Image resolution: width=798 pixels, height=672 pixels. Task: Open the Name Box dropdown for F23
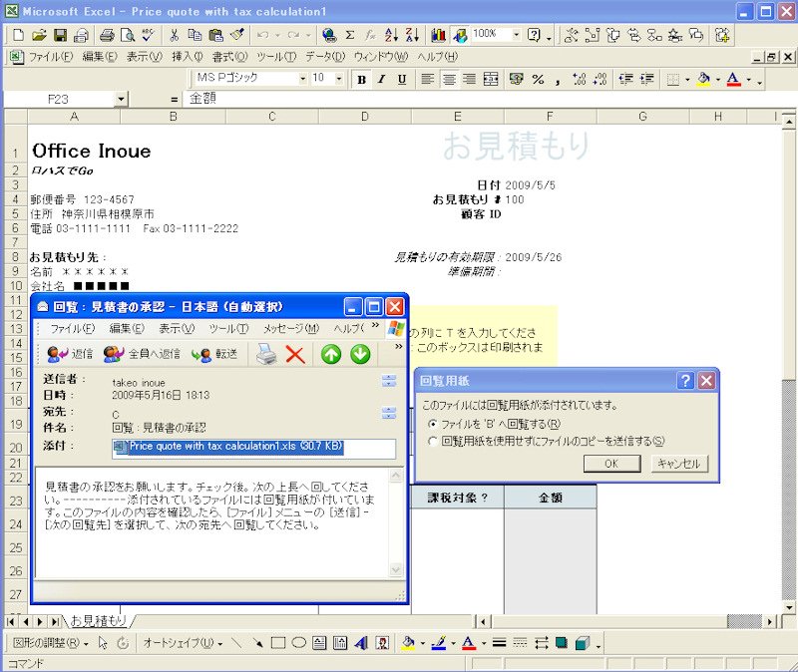coord(121,99)
